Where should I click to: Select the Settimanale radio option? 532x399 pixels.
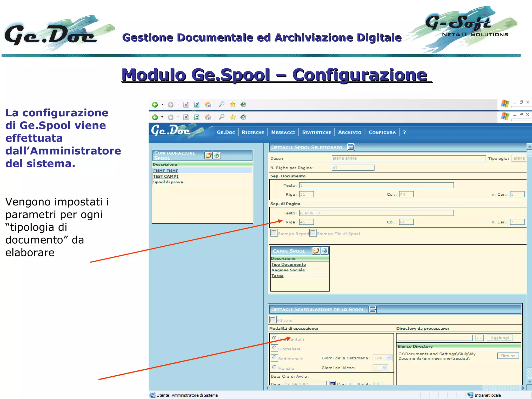tap(274, 357)
